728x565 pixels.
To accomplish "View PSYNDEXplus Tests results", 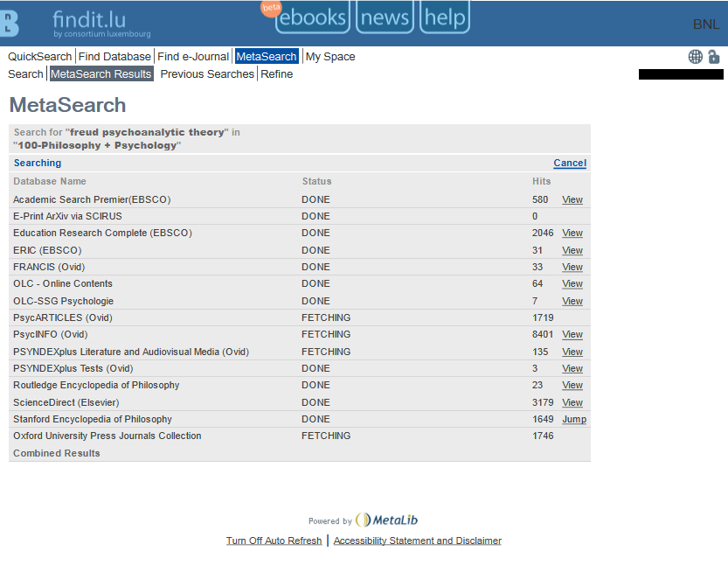I will 572,368.
